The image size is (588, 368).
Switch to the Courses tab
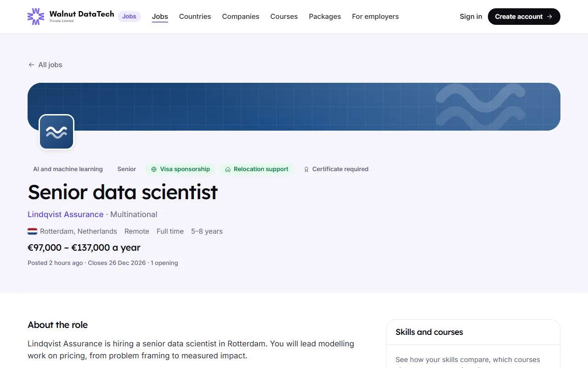pyautogui.click(x=284, y=17)
